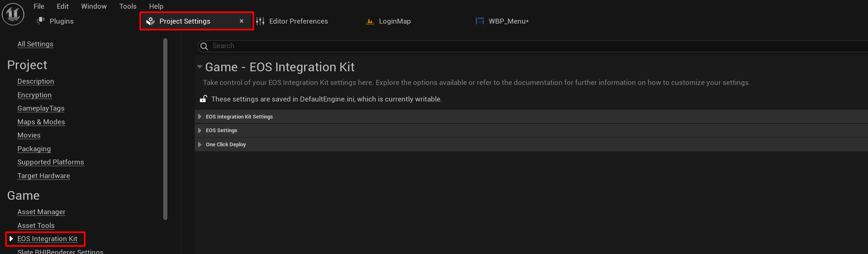Click the Plugins tab plug icon
This screenshot has height=254, width=868.
[41, 21]
